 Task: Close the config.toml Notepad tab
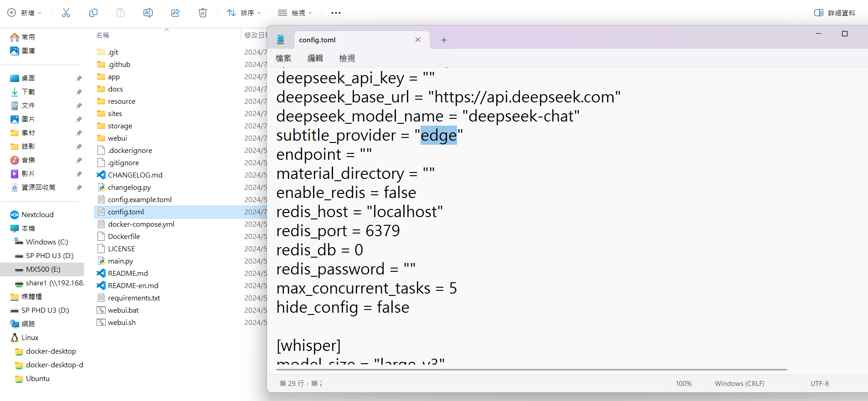[418, 40]
